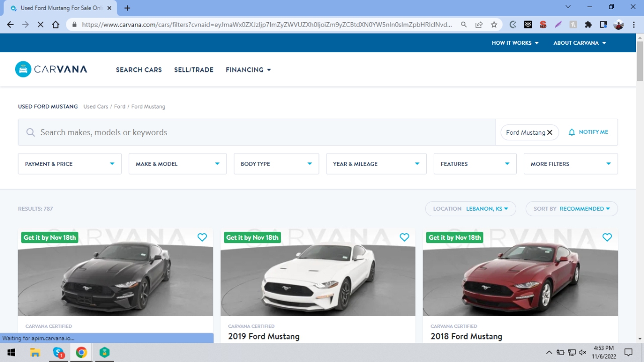Open Skype from the taskbar
Viewport: 644px width, 362px height.
coord(58,352)
